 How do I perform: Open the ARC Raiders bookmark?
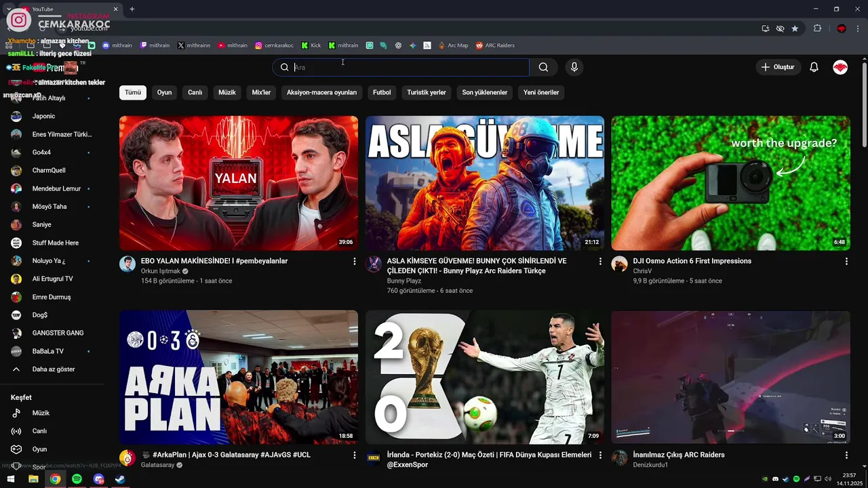[x=495, y=45]
